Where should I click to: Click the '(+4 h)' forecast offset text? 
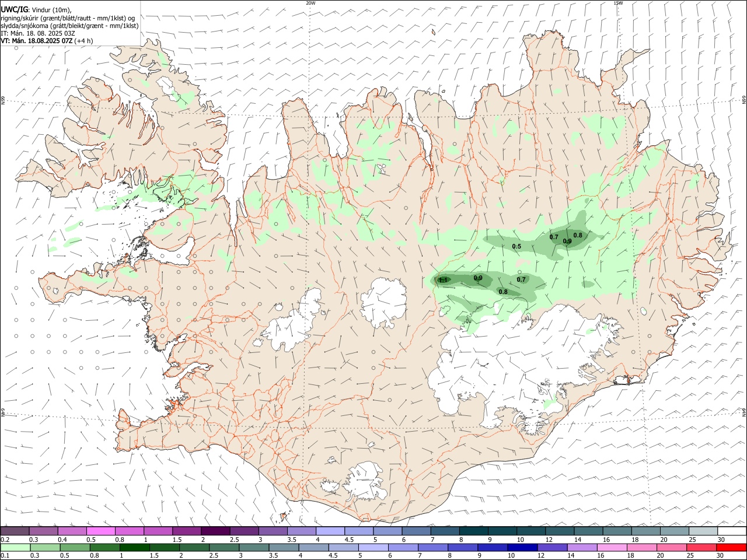[83, 41]
